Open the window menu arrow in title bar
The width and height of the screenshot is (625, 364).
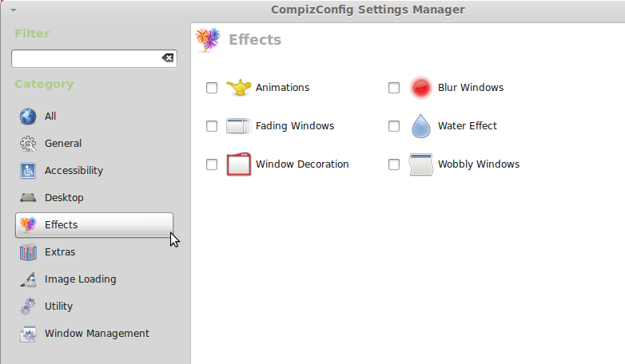[x=14, y=10]
